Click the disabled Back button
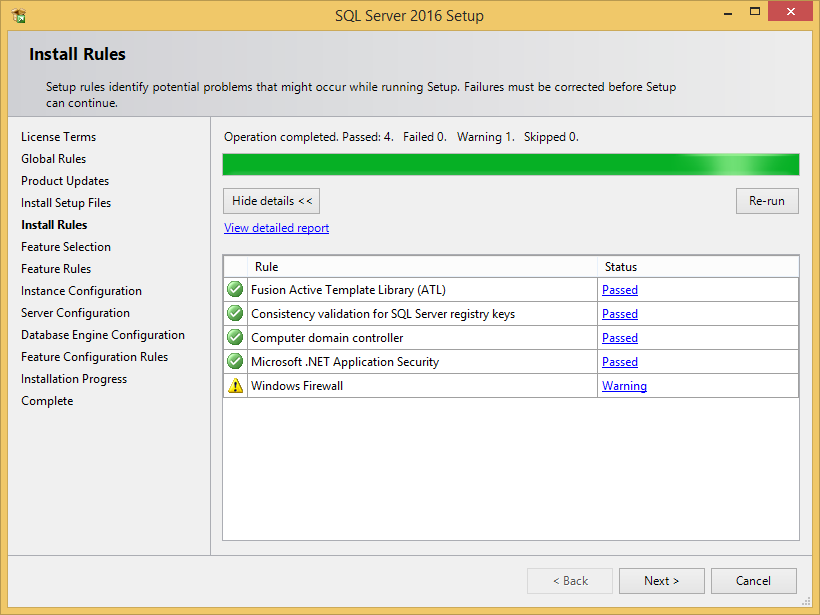The image size is (820, 615). (x=570, y=581)
